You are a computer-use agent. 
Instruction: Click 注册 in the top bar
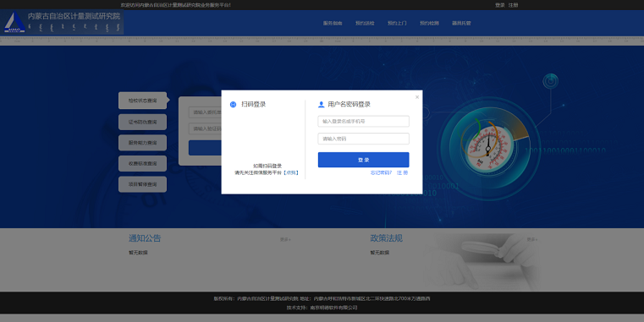513,5
